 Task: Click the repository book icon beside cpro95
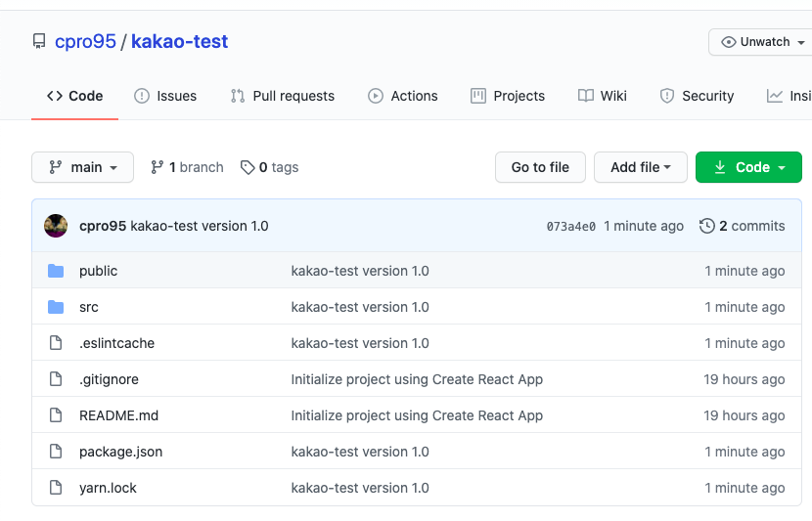[39, 41]
